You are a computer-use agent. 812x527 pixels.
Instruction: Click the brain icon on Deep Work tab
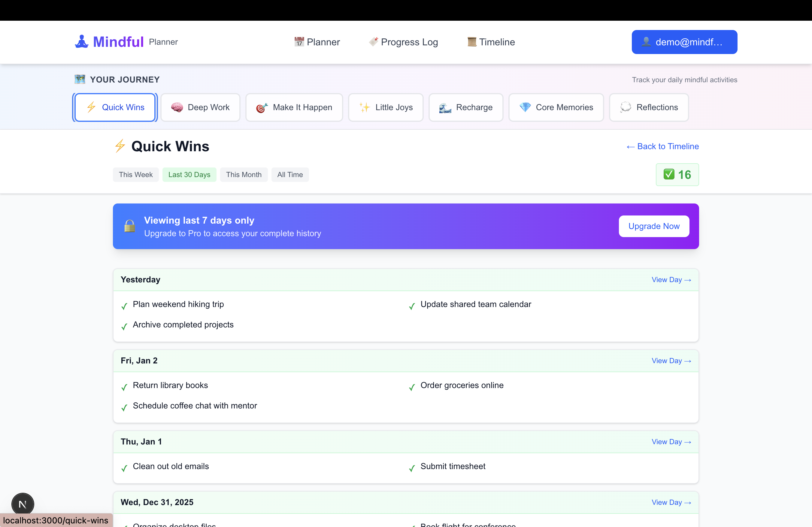click(177, 107)
